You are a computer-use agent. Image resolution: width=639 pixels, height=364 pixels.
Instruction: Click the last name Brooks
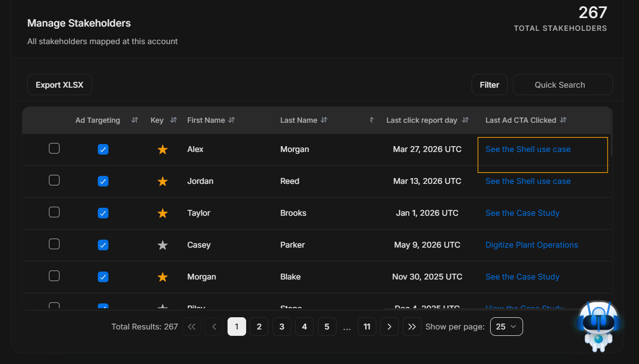click(x=293, y=213)
